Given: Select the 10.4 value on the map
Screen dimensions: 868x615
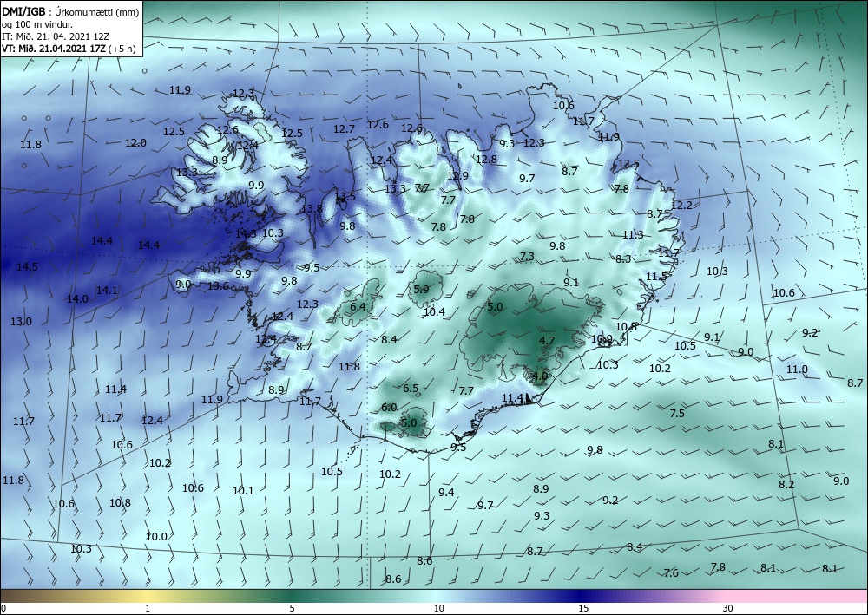Looking at the screenshot, I should [435, 312].
